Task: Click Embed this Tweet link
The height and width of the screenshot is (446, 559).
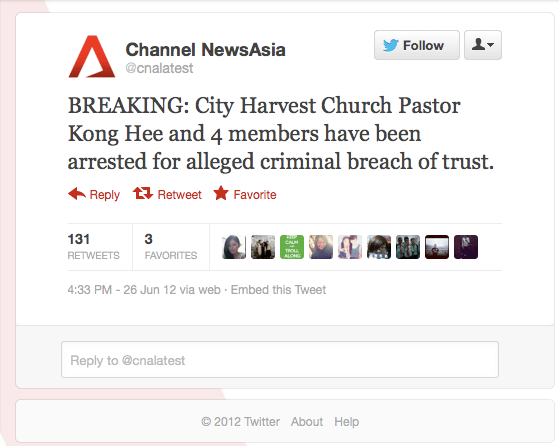Action: click(x=278, y=290)
